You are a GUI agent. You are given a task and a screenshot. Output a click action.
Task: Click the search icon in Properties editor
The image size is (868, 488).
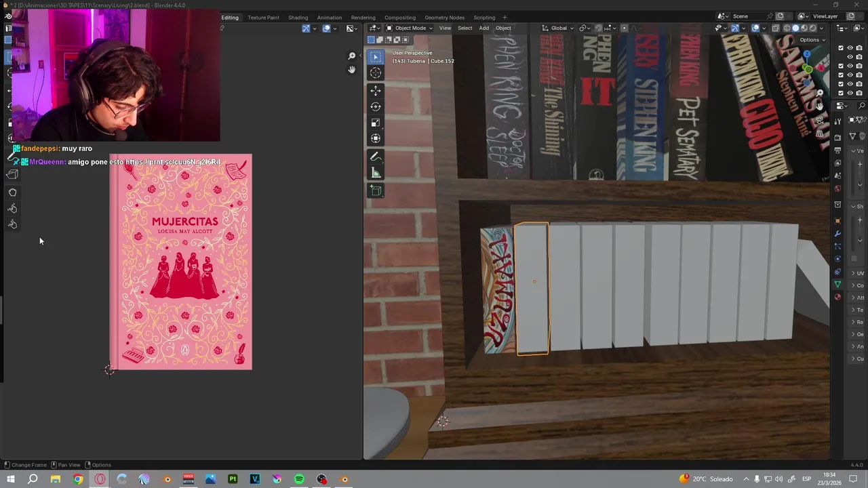coord(862,106)
